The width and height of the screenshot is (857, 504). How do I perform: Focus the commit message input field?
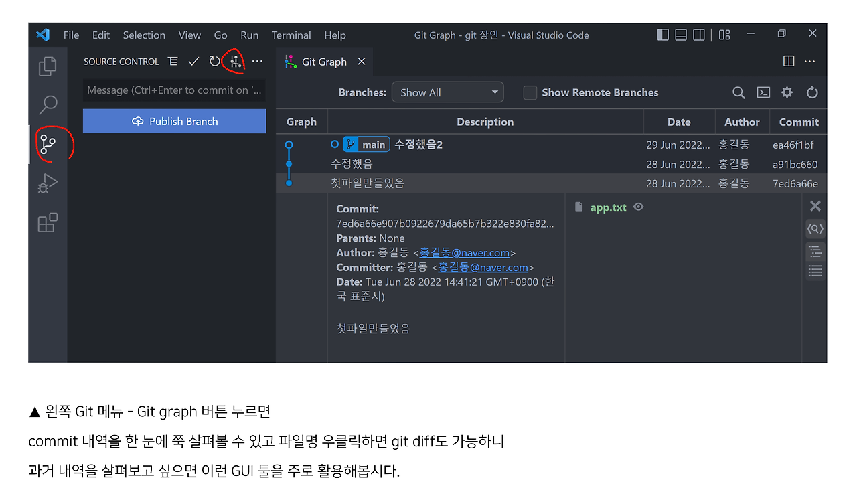click(174, 90)
